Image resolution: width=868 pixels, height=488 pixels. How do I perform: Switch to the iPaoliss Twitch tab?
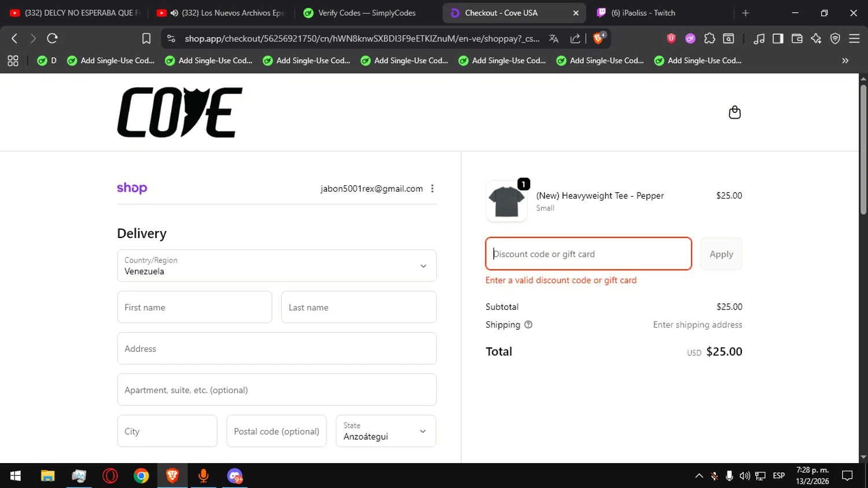pyautogui.click(x=661, y=13)
